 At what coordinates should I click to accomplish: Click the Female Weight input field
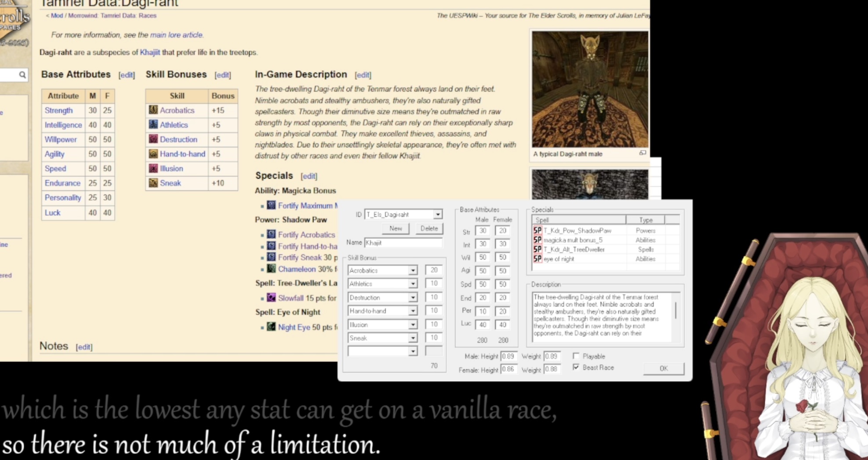click(551, 369)
